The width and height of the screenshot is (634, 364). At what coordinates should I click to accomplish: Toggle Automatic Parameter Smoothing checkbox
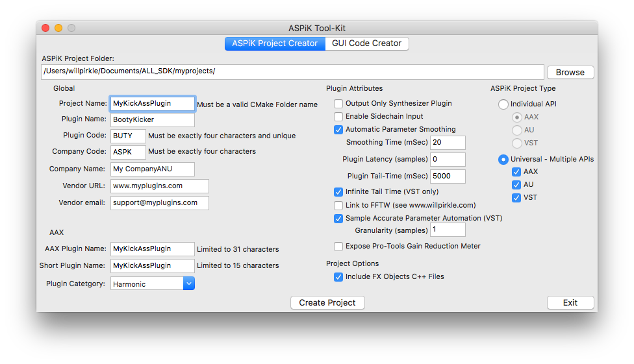click(338, 130)
